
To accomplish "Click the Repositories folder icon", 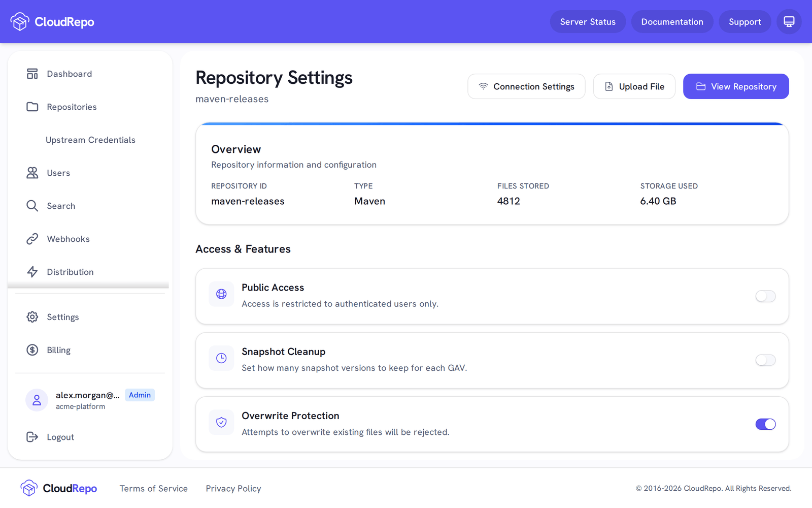I will pyautogui.click(x=32, y=107).
